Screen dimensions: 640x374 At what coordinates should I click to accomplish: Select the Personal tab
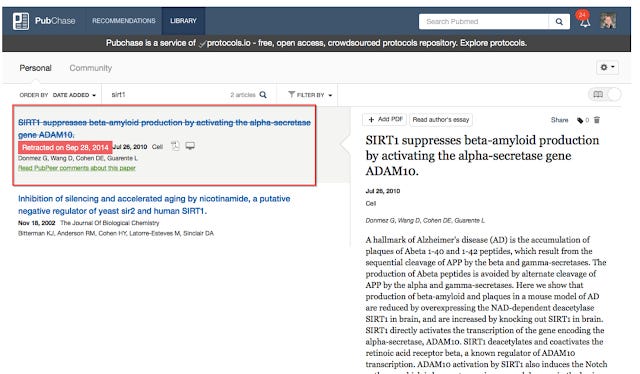[x=36, y=68]
